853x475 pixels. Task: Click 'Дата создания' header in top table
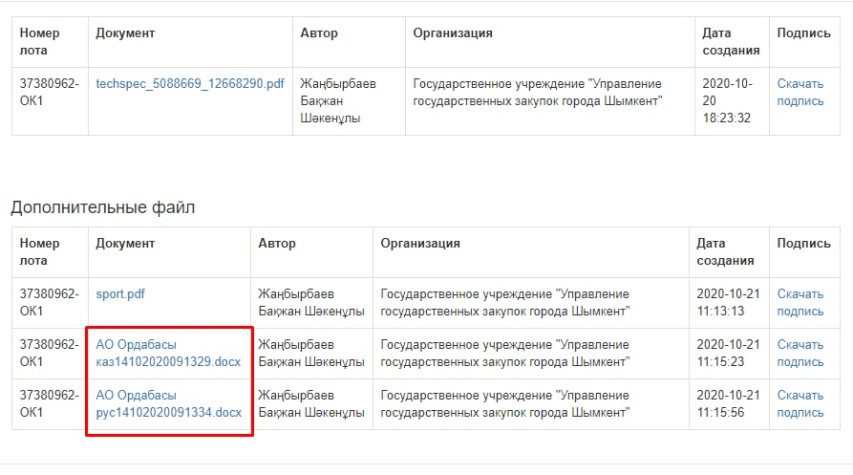(x=731, y=41)
